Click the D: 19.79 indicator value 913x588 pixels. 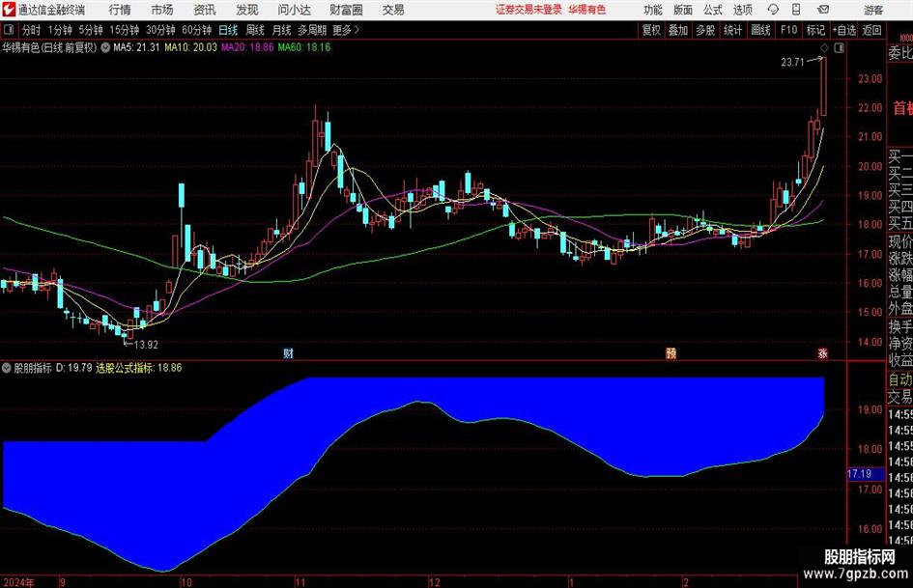(x=74, y=368)
